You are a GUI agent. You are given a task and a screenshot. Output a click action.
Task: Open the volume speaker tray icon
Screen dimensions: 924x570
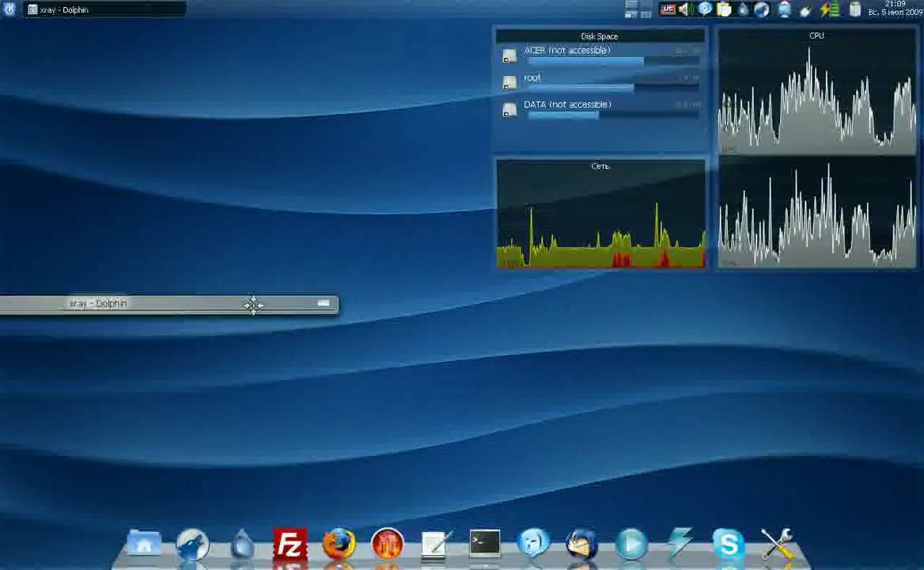pyautogui.click(x=686, y=9)
